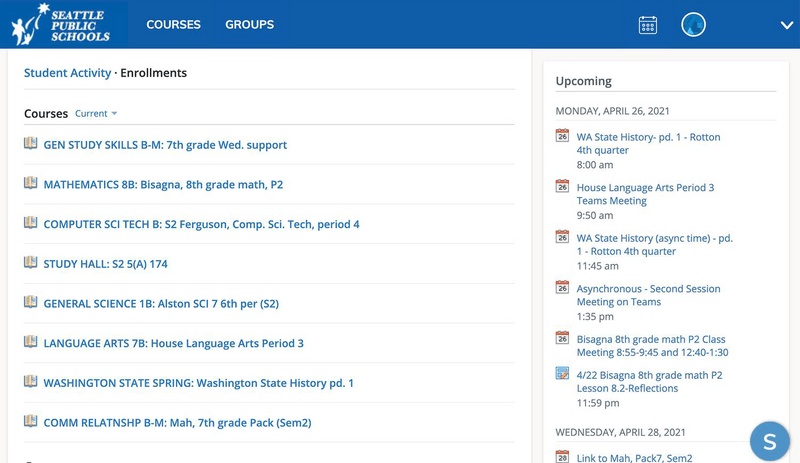
Task: Select the 'Courses' section heading
Action: click(46, 113)
